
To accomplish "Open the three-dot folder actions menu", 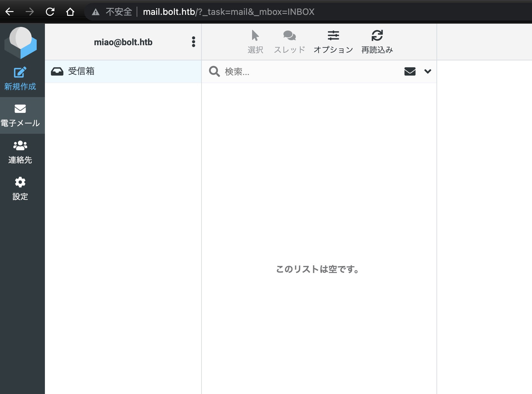I will click(x=194, y=42).
